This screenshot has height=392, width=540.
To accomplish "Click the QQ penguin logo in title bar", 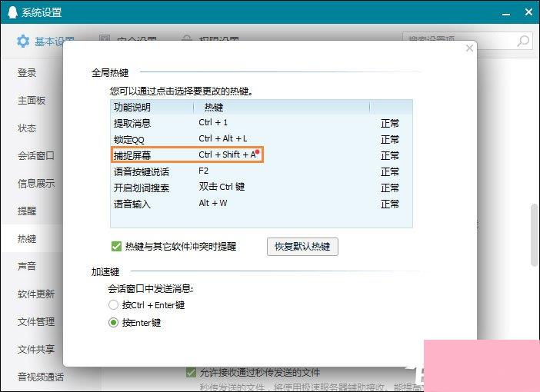I will click(12, 12).
